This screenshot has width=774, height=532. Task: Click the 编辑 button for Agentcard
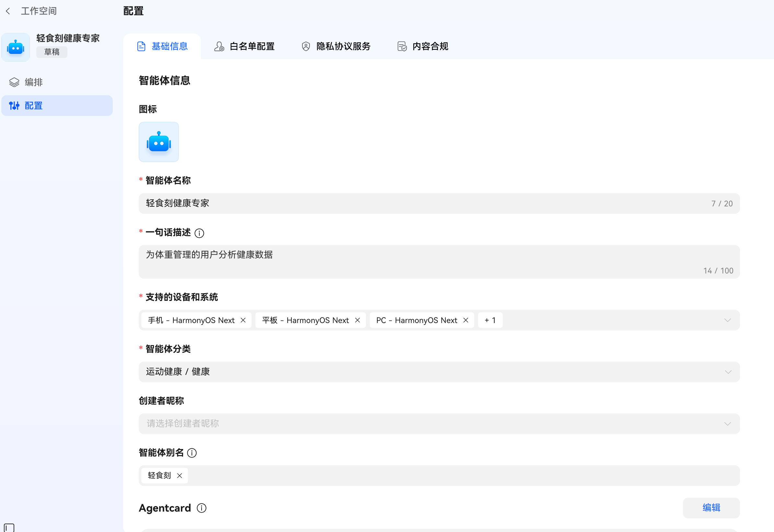[x=711, y=508]
